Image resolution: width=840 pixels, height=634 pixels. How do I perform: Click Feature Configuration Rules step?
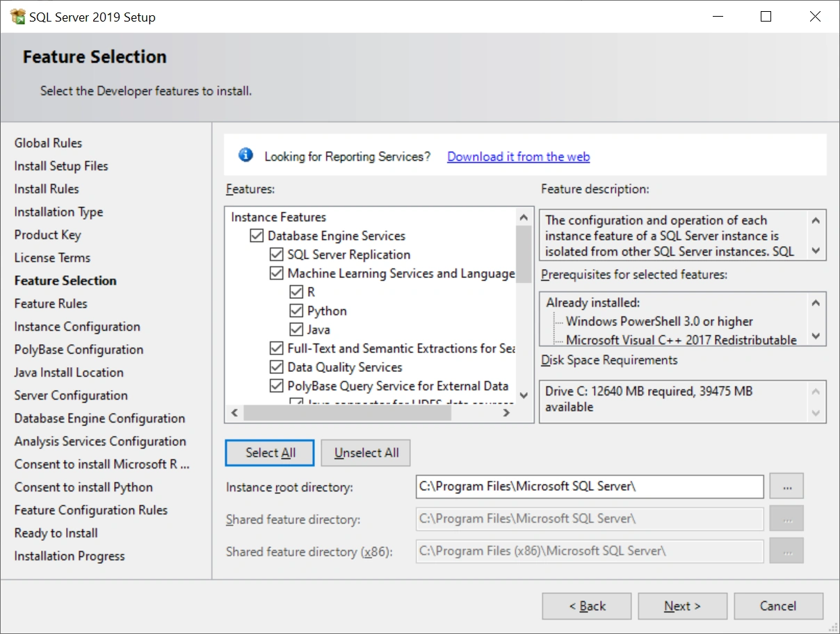pyautogui.click(x=91, y=510)
